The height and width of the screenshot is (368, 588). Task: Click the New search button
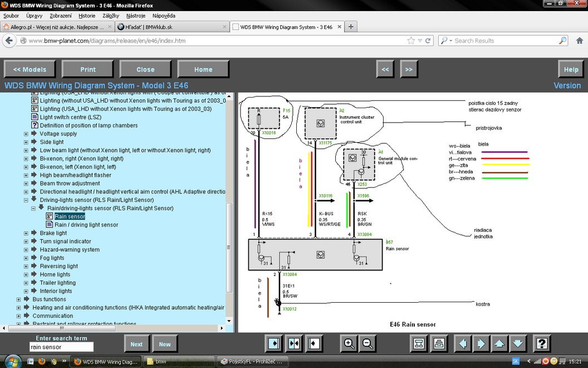(x=165, y=344)
